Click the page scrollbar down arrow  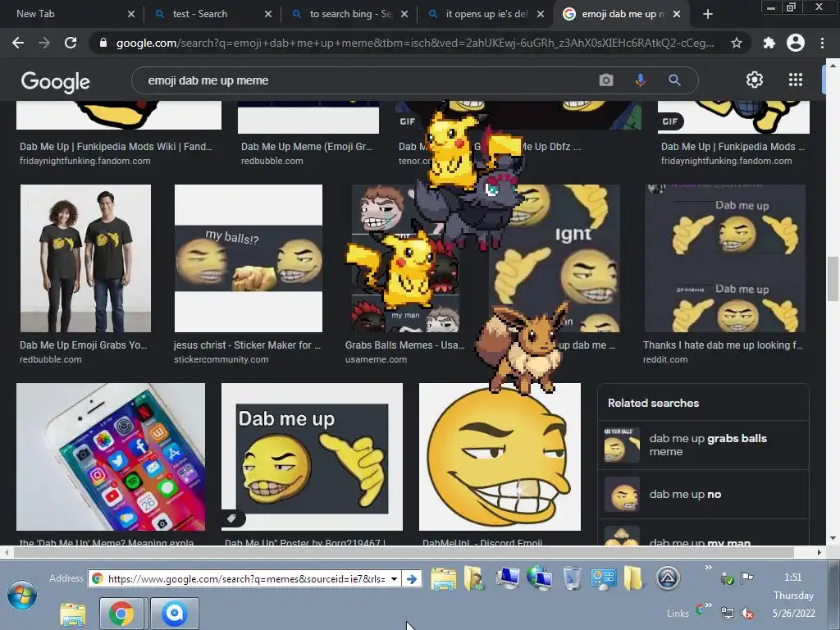coord(833,538)
